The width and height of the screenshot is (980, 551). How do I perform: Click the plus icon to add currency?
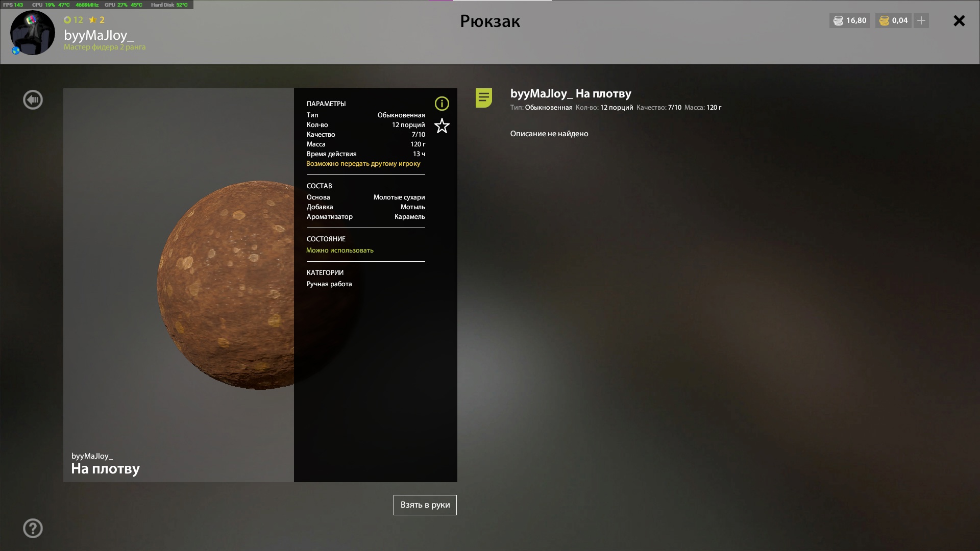[x=921, y=20]
